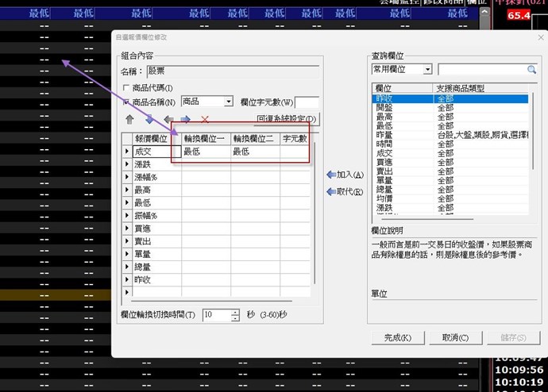Click the 完成(K) button
The height and width of the screenshot is (392, 548).
(397, 337)
